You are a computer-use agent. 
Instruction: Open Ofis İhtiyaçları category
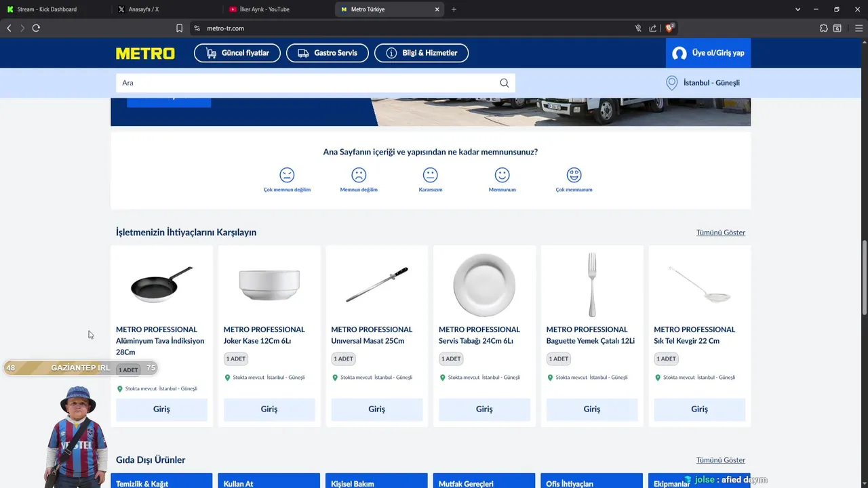[x=592, y=481]
